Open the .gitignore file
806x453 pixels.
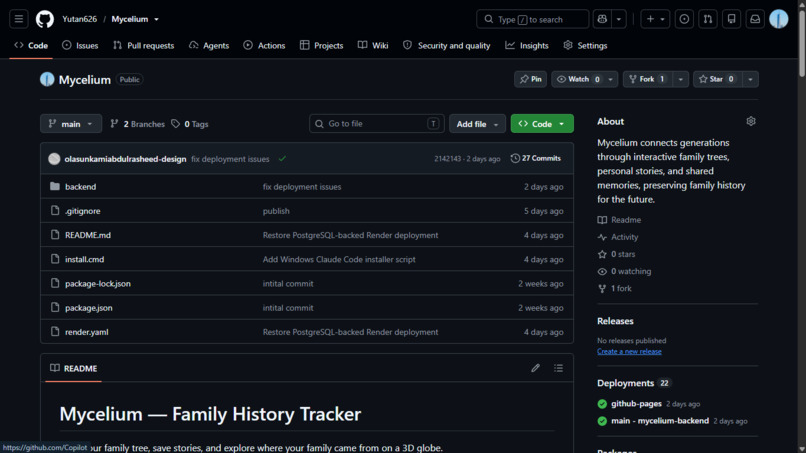(82, 211)
